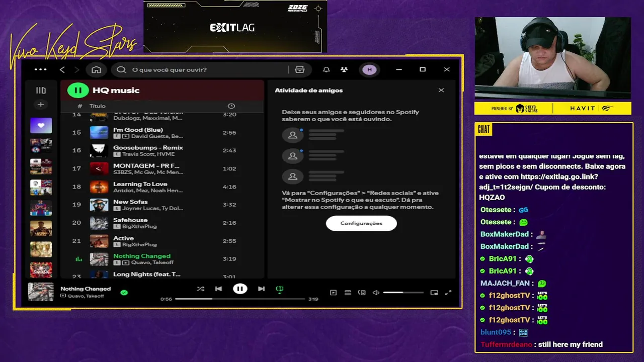Maximize the Spotify window

(x=423, y=69)
